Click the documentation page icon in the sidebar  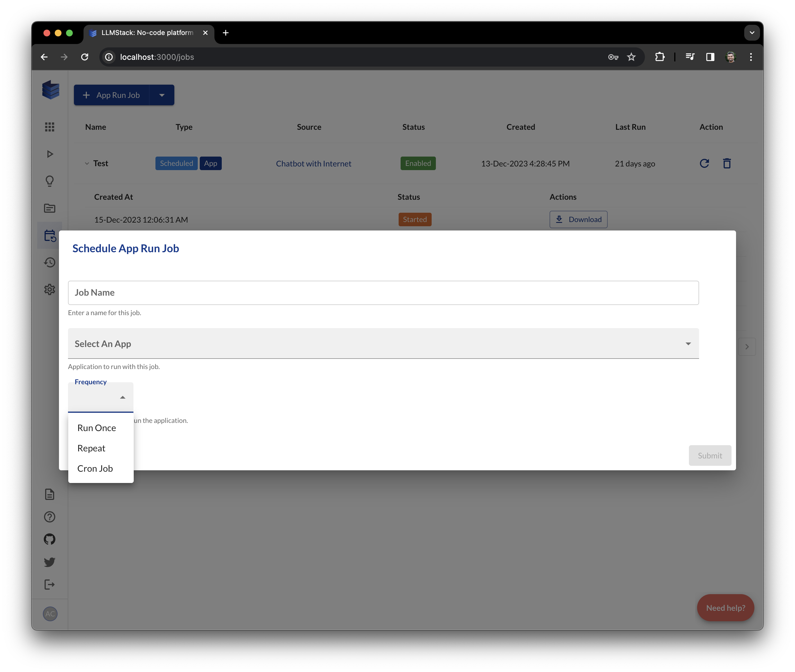pos(50,495)
